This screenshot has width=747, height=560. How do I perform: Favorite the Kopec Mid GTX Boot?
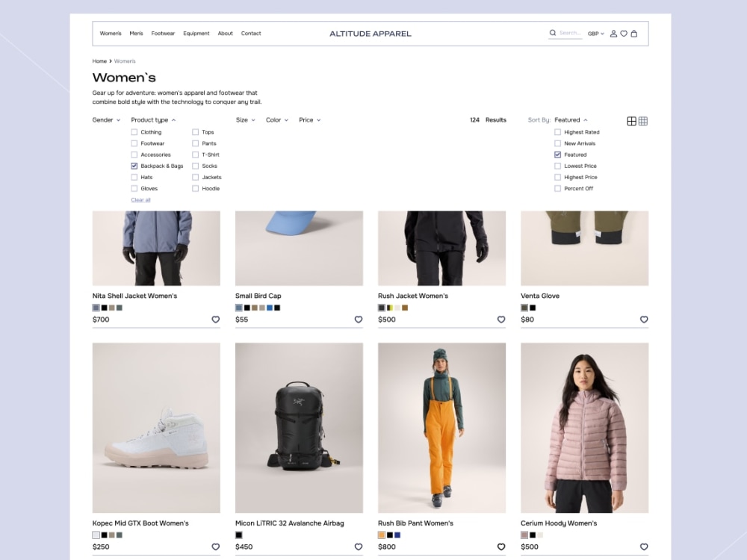(216, 547)
